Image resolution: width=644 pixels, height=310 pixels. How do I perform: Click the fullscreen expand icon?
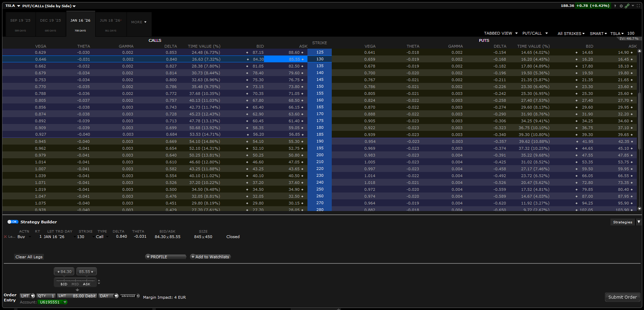[638, 6]
